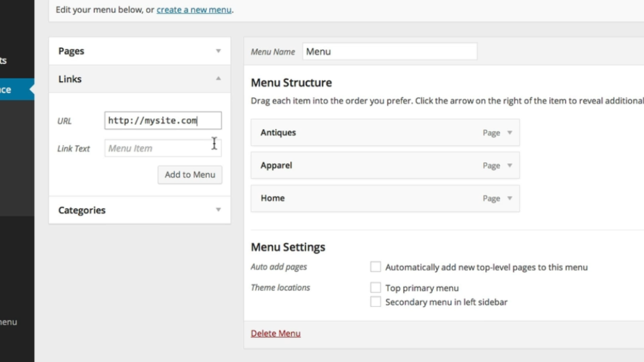Click the Menu Name text box
Image resolution: width=644 pixels, height=362 pixels.
click(x=389, y=51)
